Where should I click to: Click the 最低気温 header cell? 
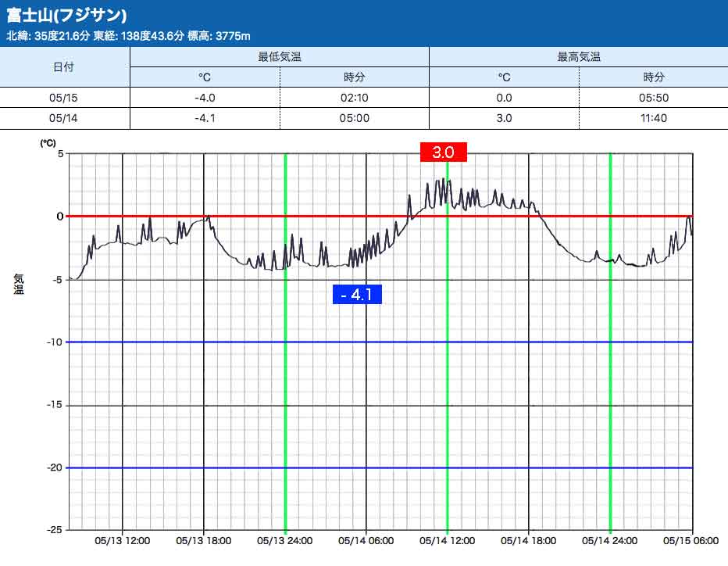(280, 57)
